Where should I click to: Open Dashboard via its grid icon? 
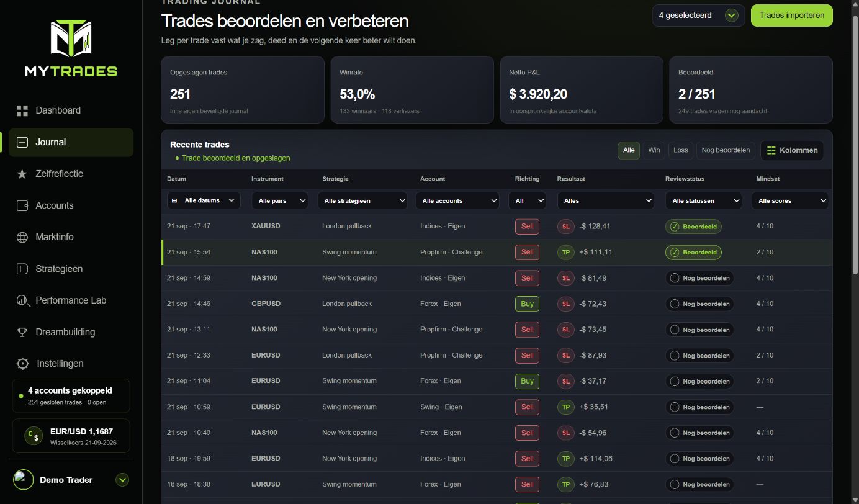[x=22, y=110]
